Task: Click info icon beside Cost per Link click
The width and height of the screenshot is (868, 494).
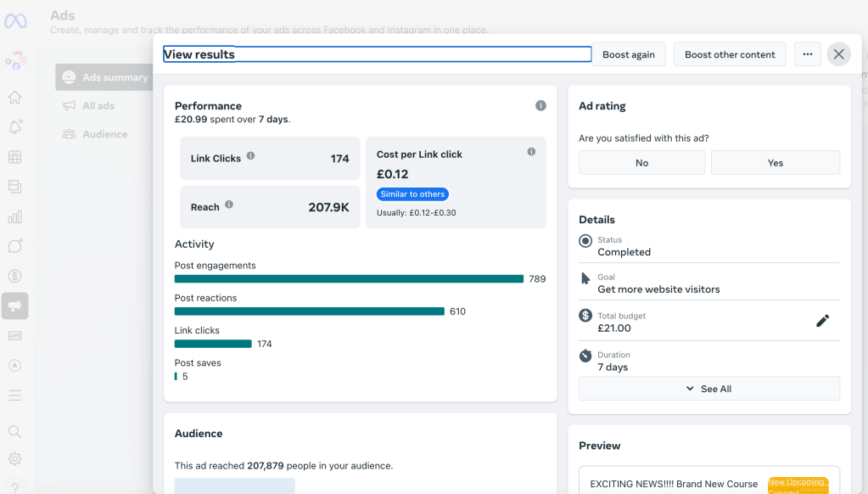Action: (x=531, y=152)
